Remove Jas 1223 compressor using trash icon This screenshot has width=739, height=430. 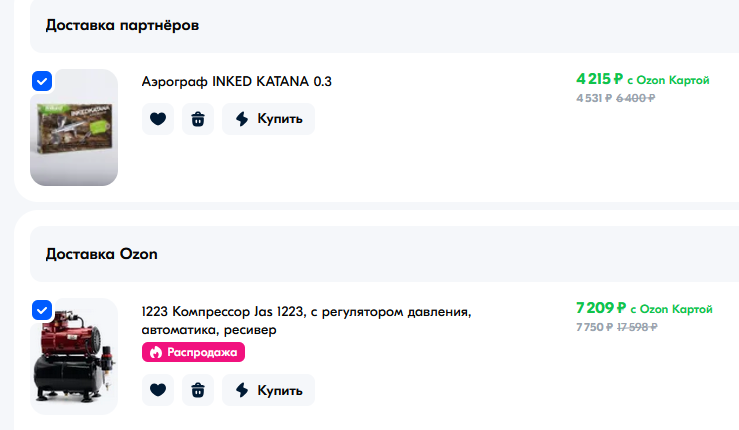[x=198, y=390]
